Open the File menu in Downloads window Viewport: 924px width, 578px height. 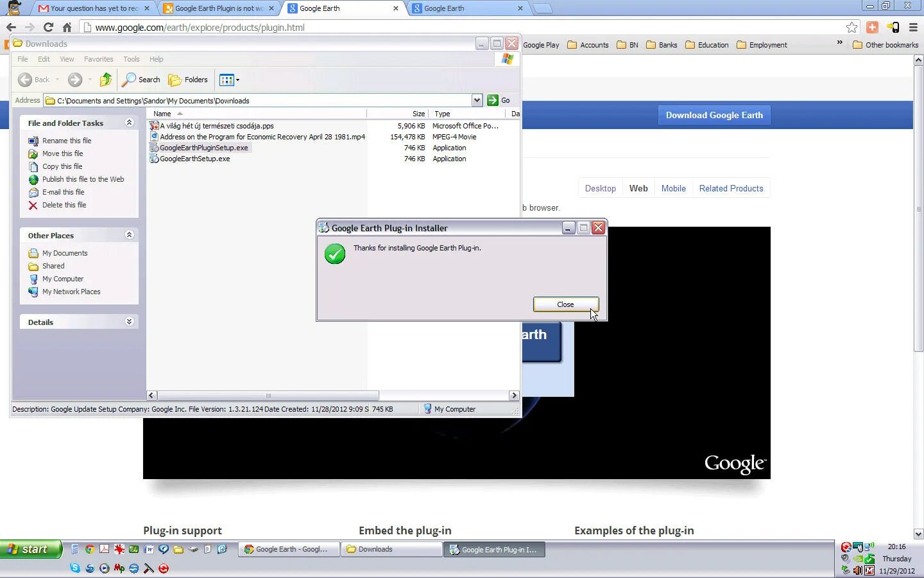[x=22, y=59]
